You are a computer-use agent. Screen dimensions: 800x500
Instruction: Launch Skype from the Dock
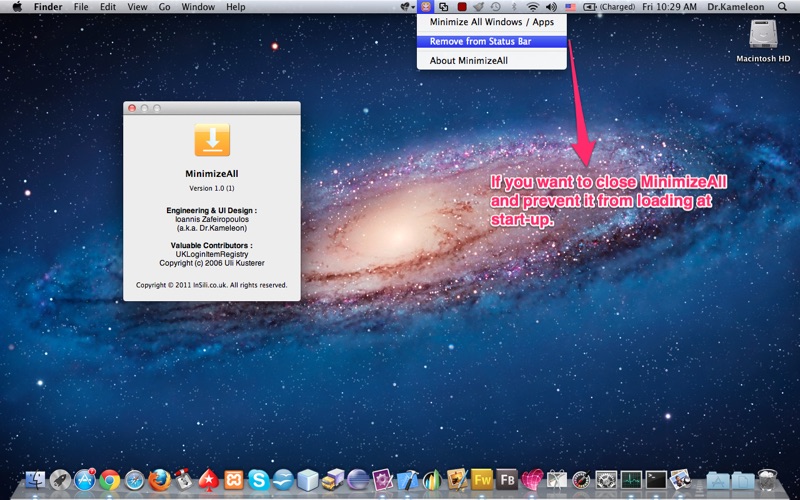[x=259, y=480]
